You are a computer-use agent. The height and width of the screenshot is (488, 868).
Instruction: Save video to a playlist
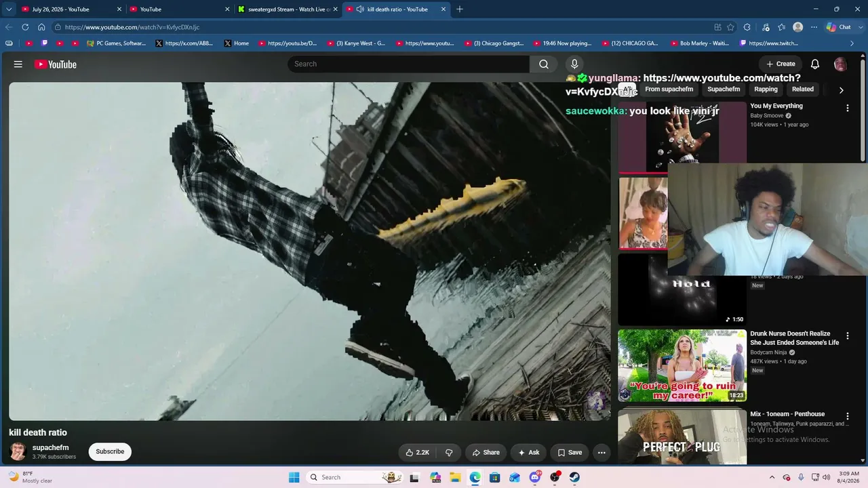pos(570,453)
